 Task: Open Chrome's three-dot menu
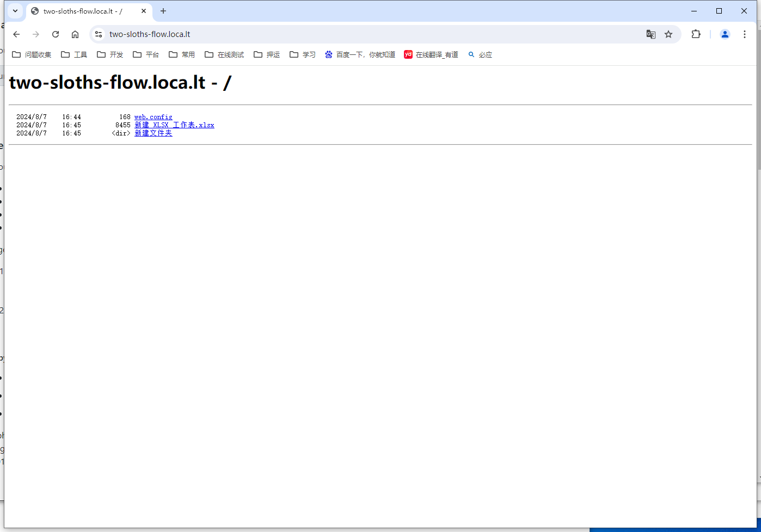[x=745, y=34]
